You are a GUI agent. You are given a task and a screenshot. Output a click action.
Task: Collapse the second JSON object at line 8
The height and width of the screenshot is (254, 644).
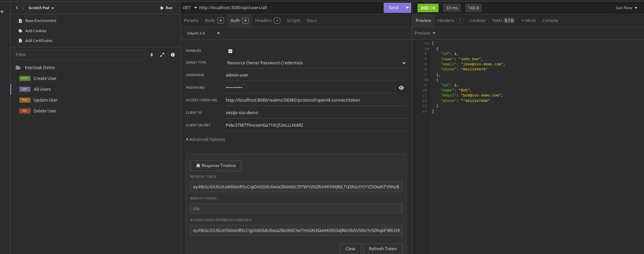click(428, 80)
